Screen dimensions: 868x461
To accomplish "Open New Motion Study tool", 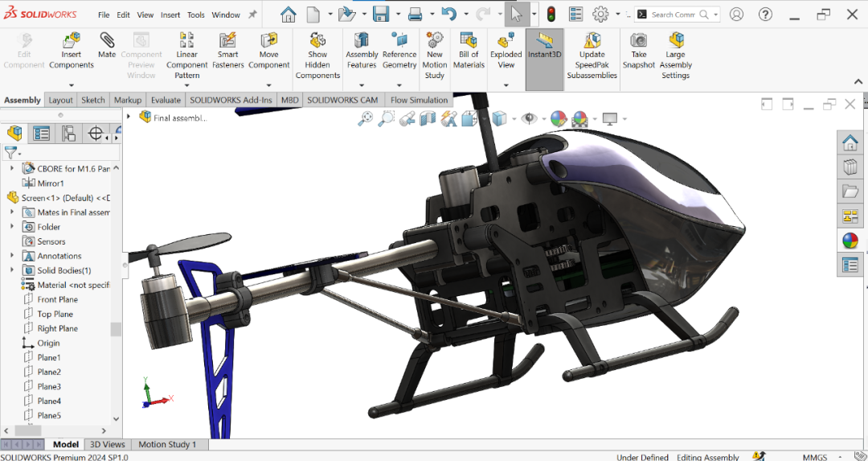I will coord(435,56).
